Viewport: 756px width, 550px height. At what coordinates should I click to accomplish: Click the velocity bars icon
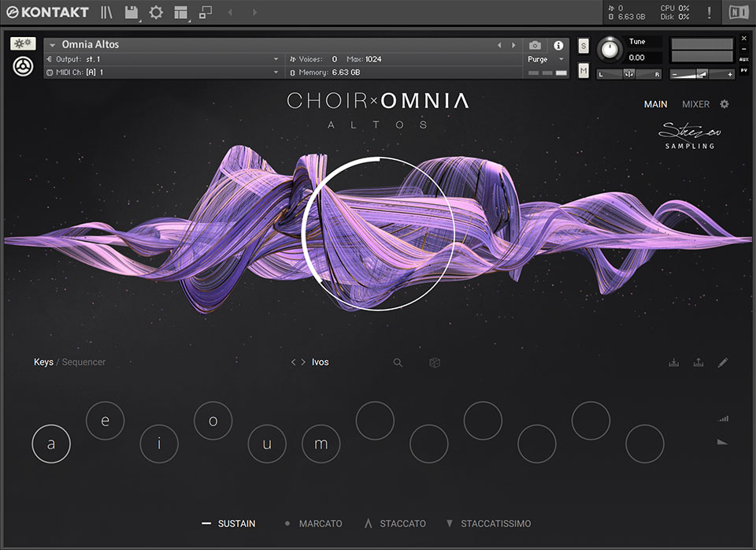point(722,418)
